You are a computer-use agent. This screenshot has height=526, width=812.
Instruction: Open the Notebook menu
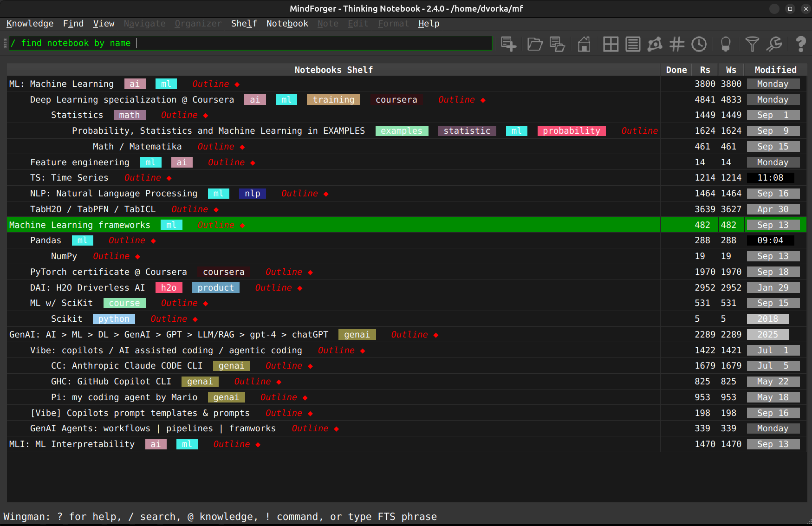(x=287, y=24)
